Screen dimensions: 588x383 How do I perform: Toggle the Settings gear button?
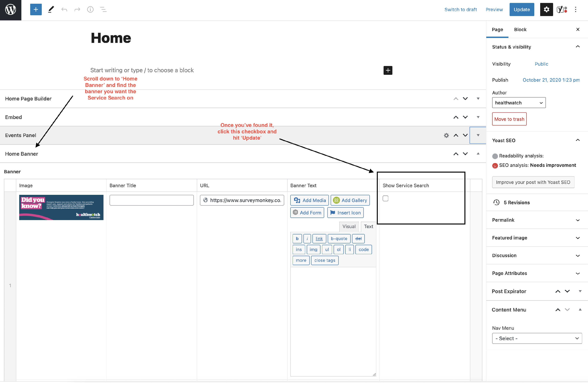(x=546, y=10)
